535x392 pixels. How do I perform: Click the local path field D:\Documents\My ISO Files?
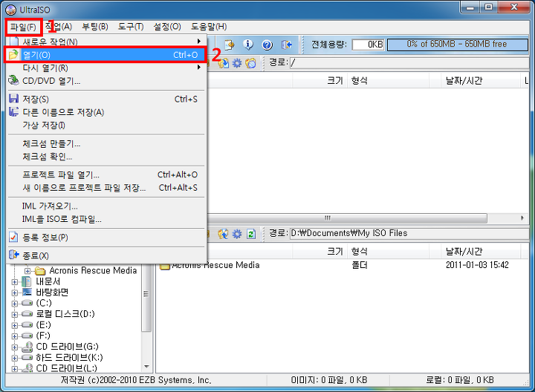(x=409, y=234)
